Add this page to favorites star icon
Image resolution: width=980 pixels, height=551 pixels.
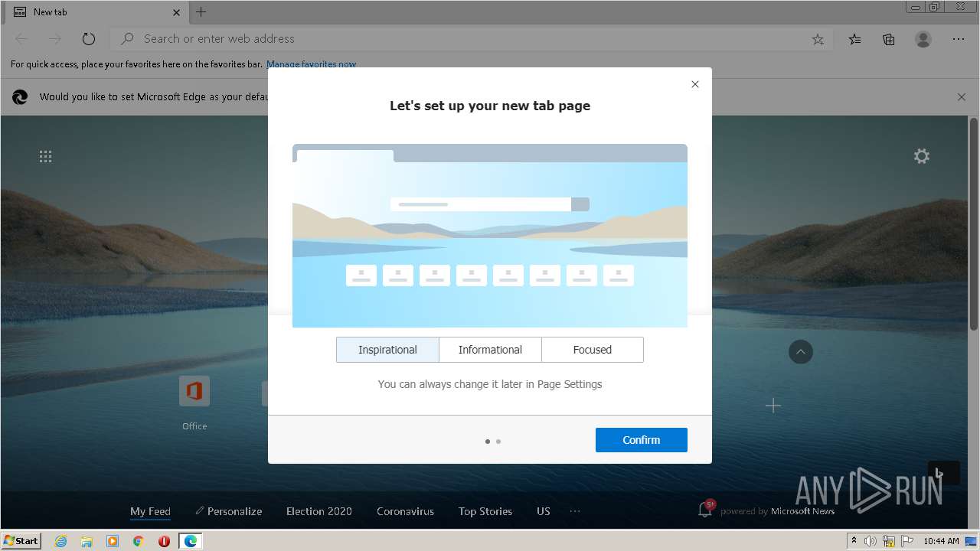(818, 39)
